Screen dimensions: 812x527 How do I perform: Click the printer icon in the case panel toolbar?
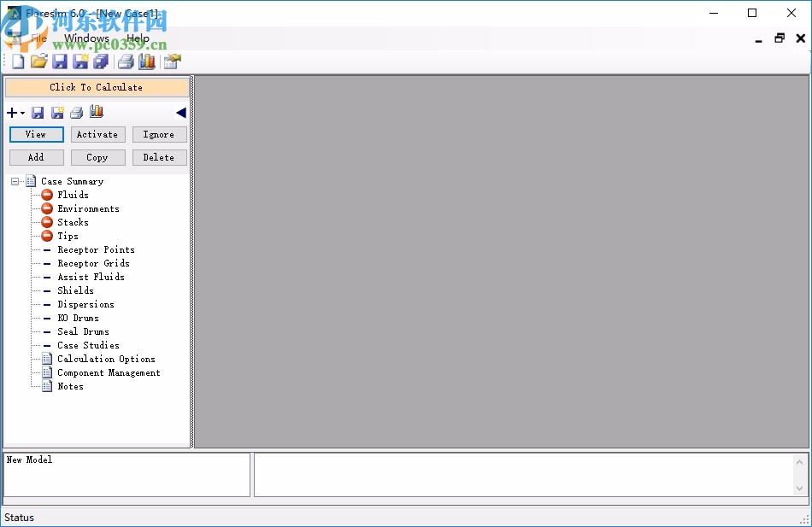click(77, 113)
